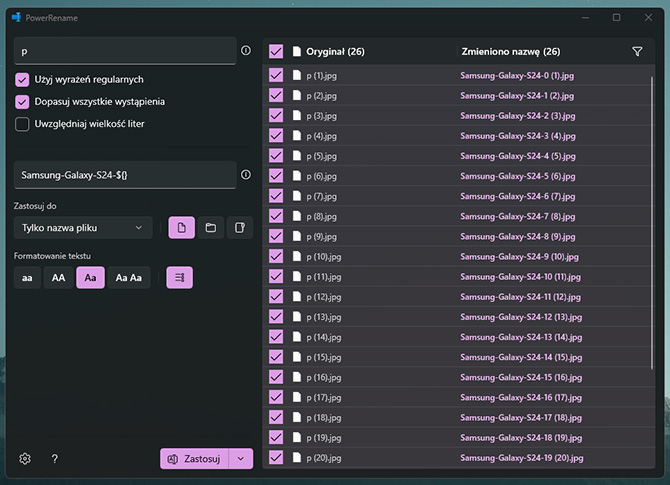Click file icon beside p (1).jpg
Image resolution: width=670 pixels, height=485 pixels.
coord(297,75)
